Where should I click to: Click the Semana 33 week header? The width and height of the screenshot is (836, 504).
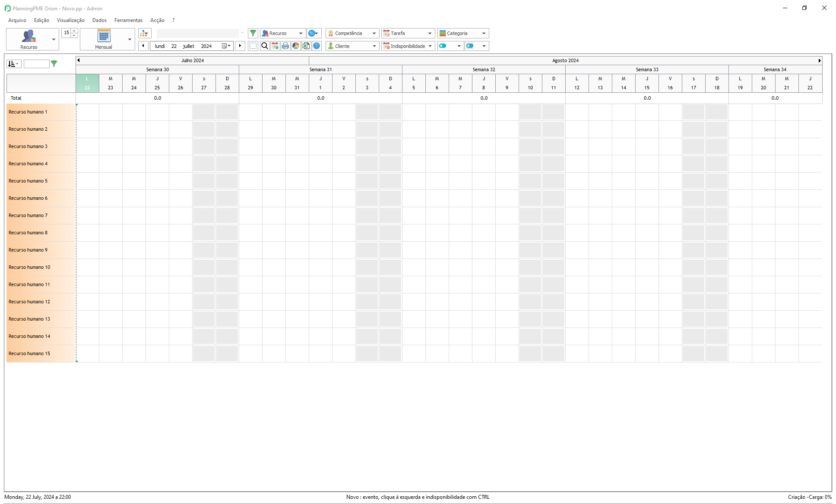click(647, 69)
